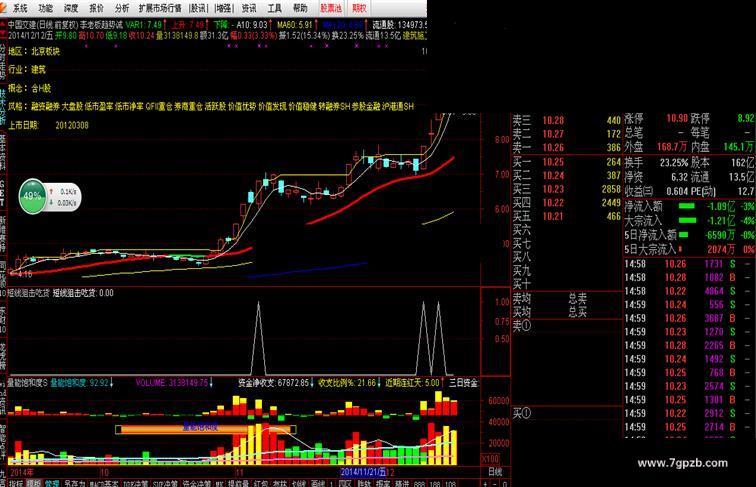The width and height of the screenshot is (756, 487).
Task: Select the 买一 10.25 order row
Action: 567,162
